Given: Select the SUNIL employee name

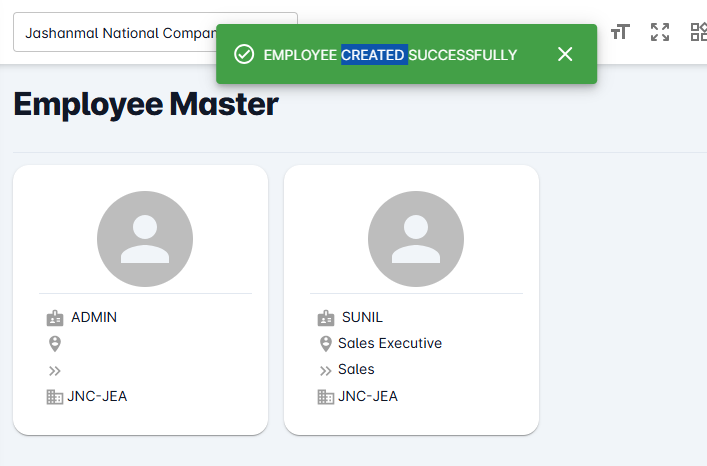Looking at the screenshot, I should click(x=362, y=318).
